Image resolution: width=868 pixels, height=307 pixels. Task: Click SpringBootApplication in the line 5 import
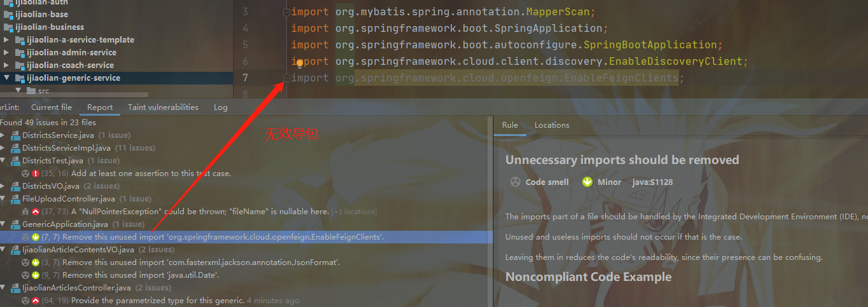pyautogui.click(x=650, y=45)
